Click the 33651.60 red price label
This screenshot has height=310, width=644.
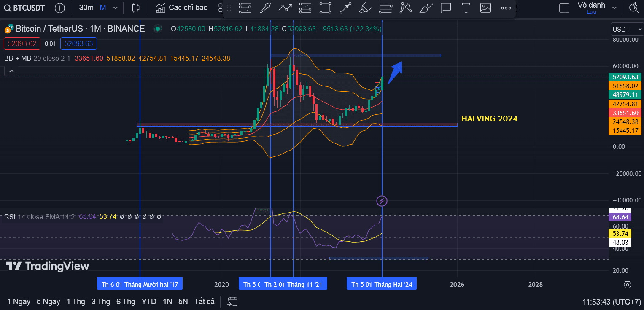pos(625,113)
